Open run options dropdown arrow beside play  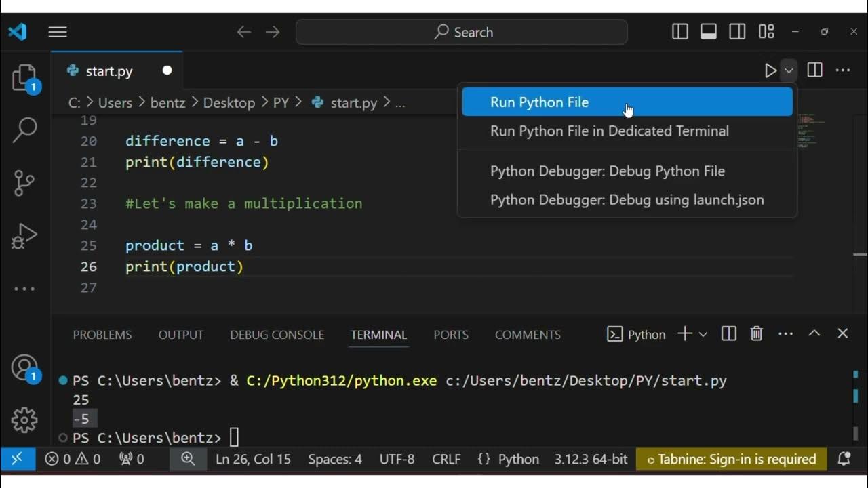point(789,70)
